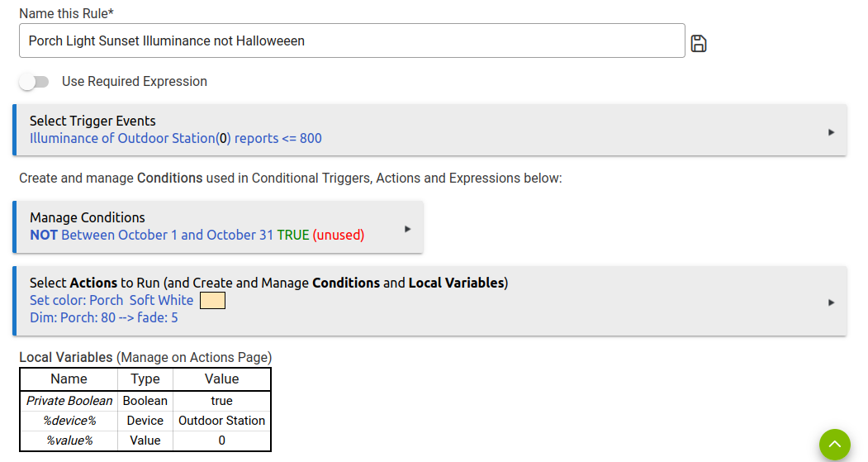Viewport: 868px width, 462px height.
Task: Expand the Select Trigger Events arrow
Action: [831, 132]
